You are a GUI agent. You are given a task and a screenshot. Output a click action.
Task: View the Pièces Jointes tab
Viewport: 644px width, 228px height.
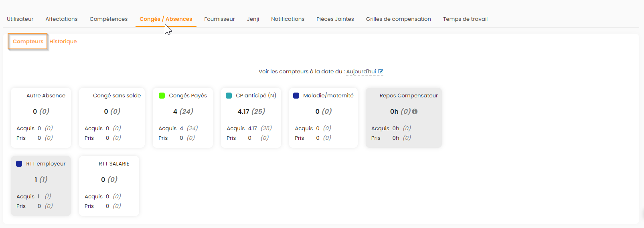[x=335, y=19]
